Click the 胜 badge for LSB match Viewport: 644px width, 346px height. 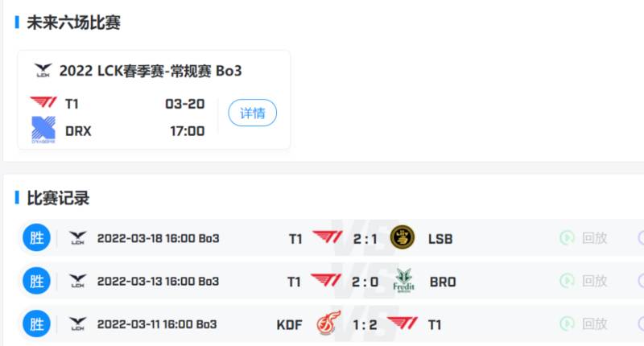37,238
